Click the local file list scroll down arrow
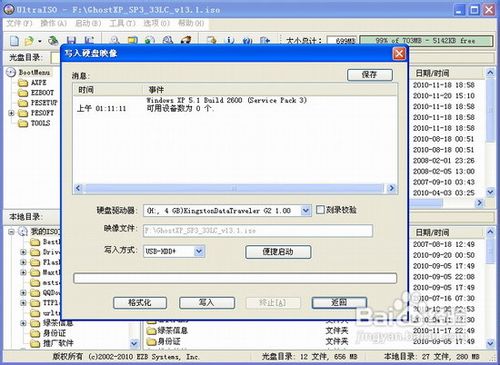The width and height of the screenshot is (500, 365). [490, 343]
